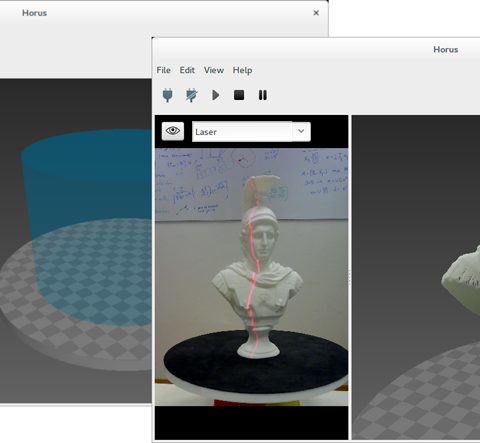Start scanning with the play button
Viewport: 480px width, 443px height.
(x=216, y=95)
